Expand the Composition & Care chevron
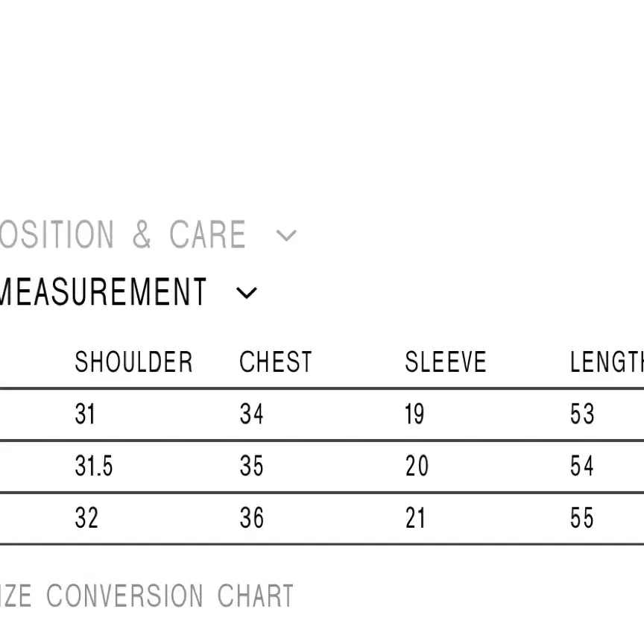This screenshot has height=644, width=644. pos(286,236)
